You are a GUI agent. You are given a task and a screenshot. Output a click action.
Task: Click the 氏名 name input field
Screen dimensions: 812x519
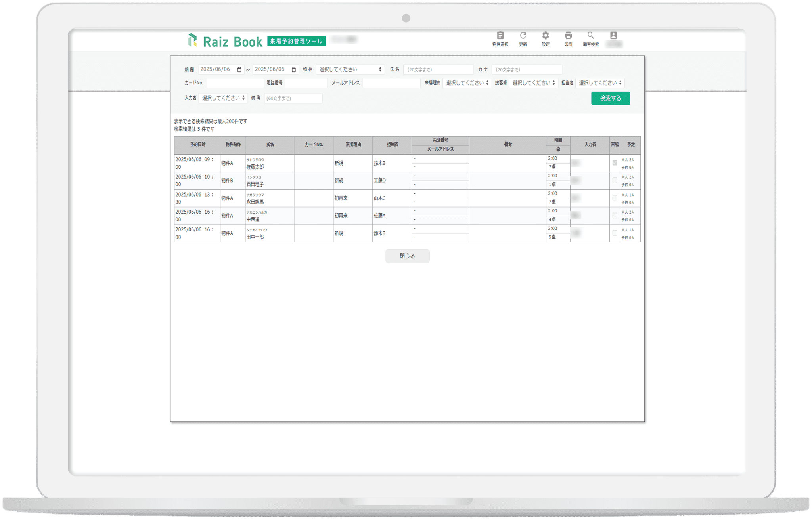point(439,69)
